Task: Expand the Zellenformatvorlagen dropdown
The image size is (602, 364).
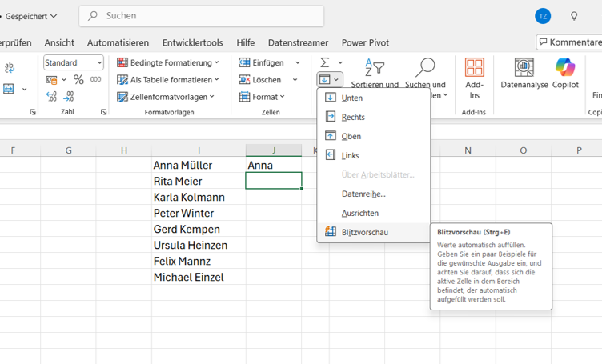Action: [x=166, y=97]
